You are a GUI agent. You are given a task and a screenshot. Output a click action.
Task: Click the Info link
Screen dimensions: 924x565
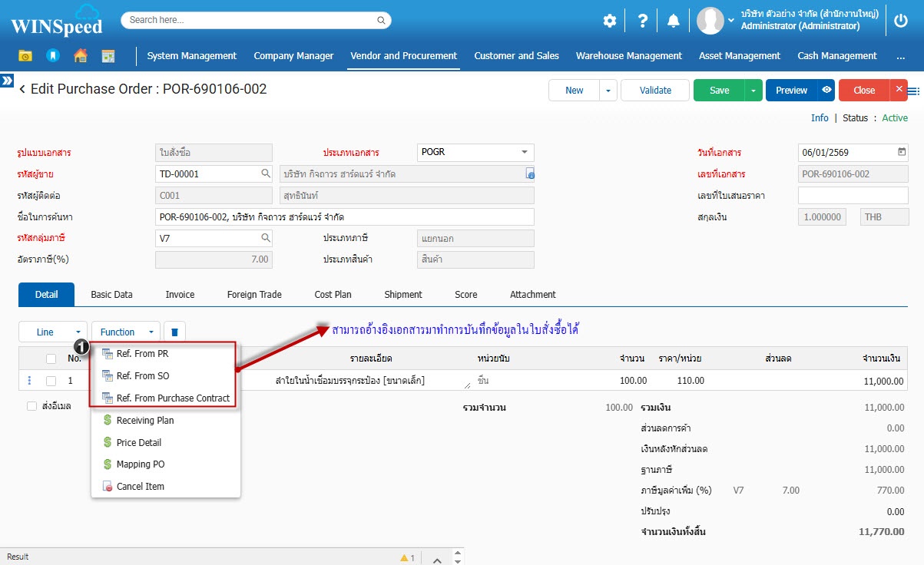tap(820, 118)
